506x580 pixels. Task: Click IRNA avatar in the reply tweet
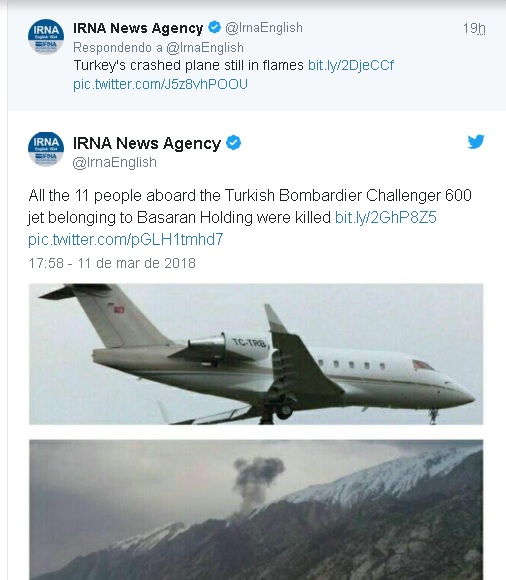click(x=46, y=37)
